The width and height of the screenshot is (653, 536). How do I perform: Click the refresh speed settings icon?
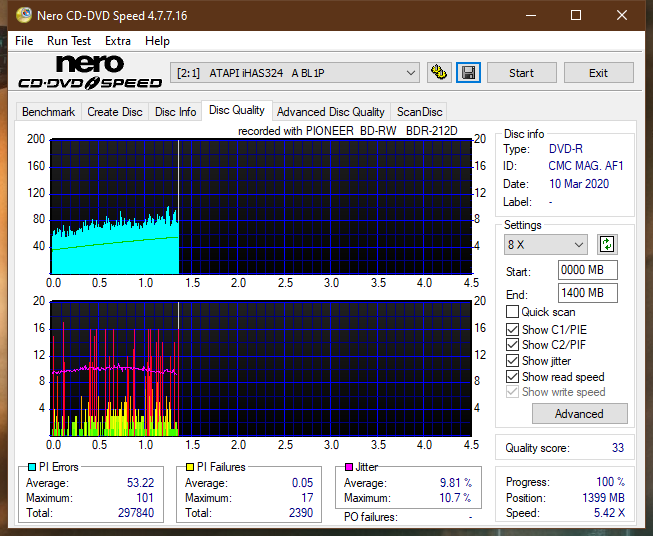(607, 244)
